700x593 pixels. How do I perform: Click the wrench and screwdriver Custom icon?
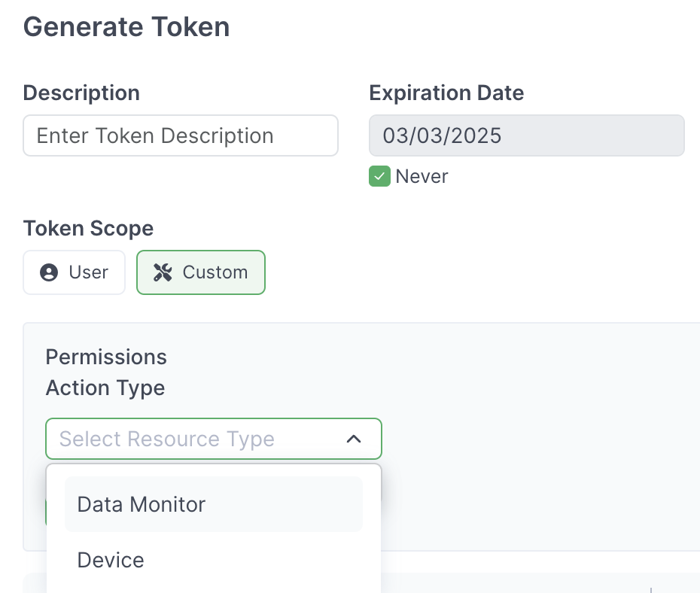click(163, 272)
